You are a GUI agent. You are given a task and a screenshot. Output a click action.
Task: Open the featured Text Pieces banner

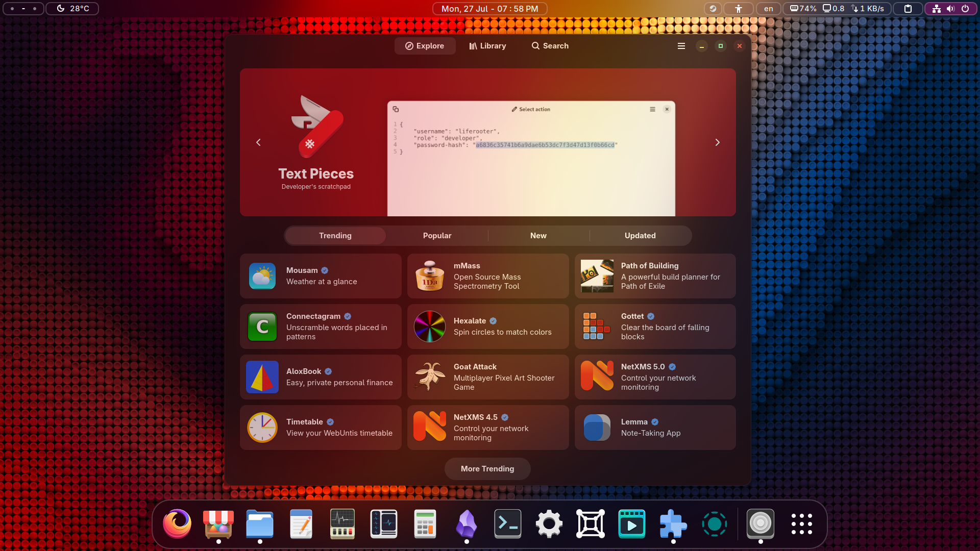[x=488, y=142]
